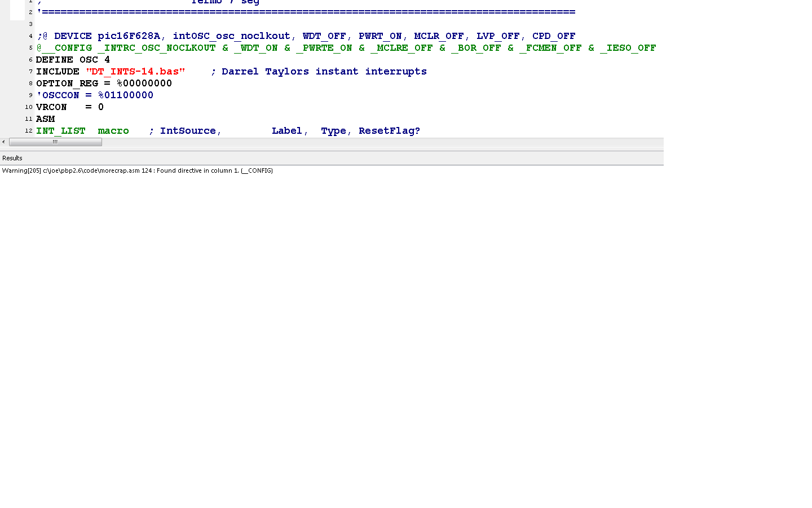Click the commented OSCCON line
Image resolution: width=812 pixels, height=508 pixels.
[95, 95]
